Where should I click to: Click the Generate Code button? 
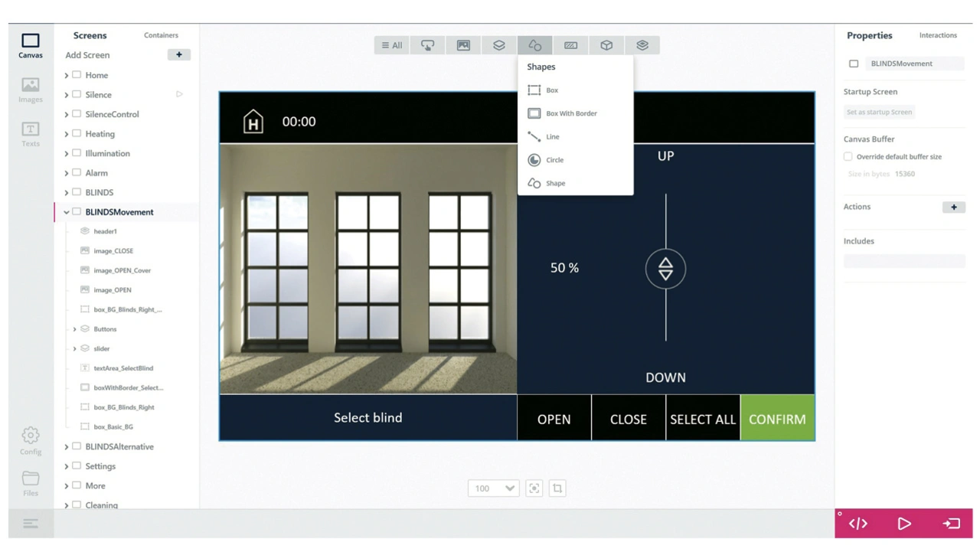pyautogui.click(x=857, y=524)
